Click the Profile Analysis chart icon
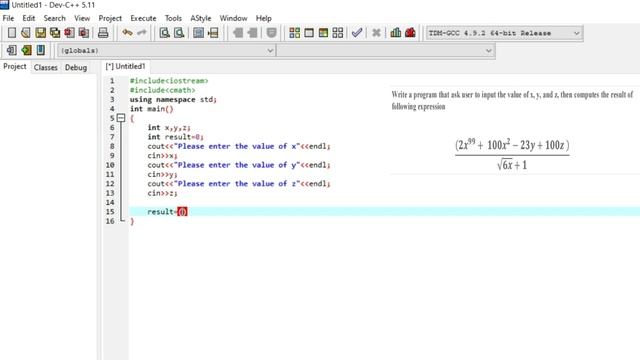The height and width of the screenshot is (360, 640). coord(396,33)
